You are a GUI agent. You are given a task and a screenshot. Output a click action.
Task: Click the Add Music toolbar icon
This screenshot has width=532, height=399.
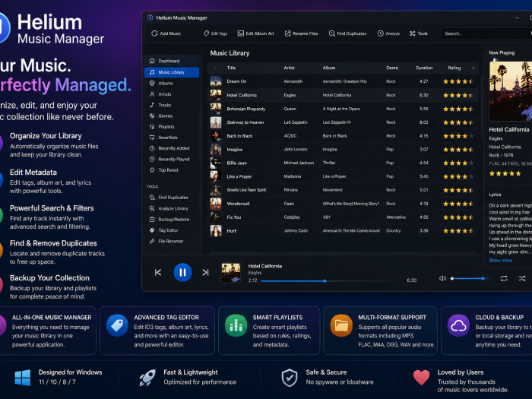(x=154, y=33)
